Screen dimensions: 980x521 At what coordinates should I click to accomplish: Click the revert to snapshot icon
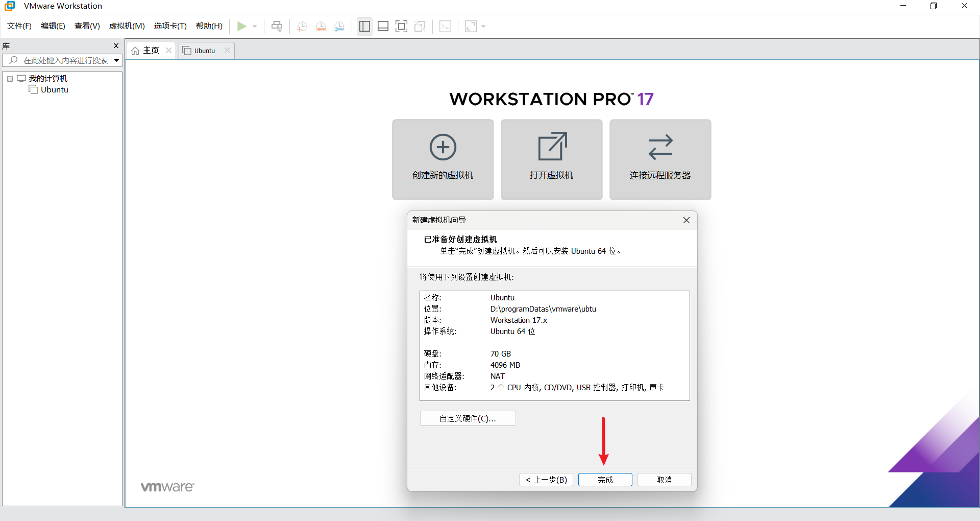321,27
